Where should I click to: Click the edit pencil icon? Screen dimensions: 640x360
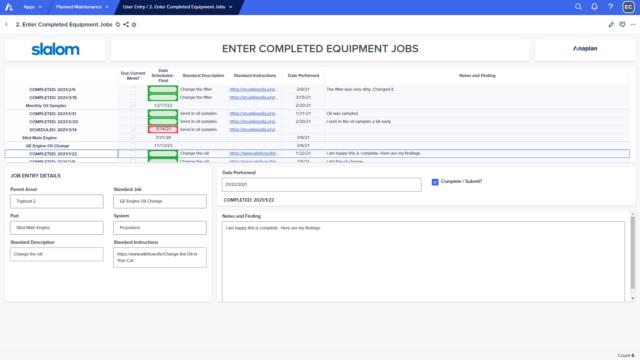tap(611, 24)
